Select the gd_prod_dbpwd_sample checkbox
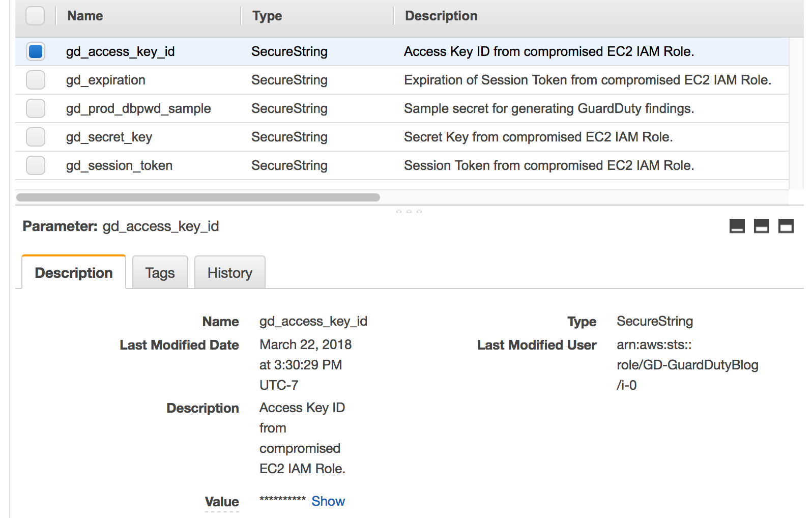Screen dimensions: 812x518 pos(36,108)
